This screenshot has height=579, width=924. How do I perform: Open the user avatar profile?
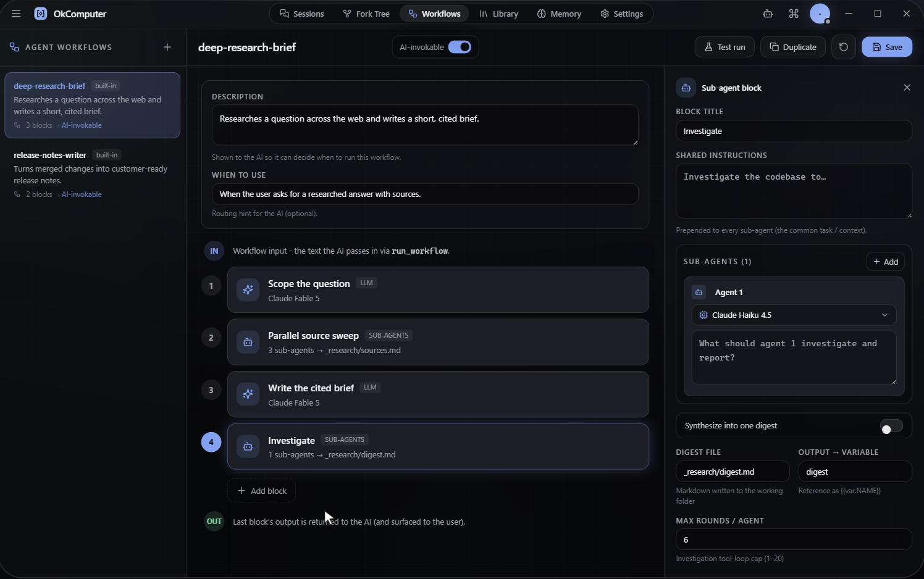coord(820,14)
